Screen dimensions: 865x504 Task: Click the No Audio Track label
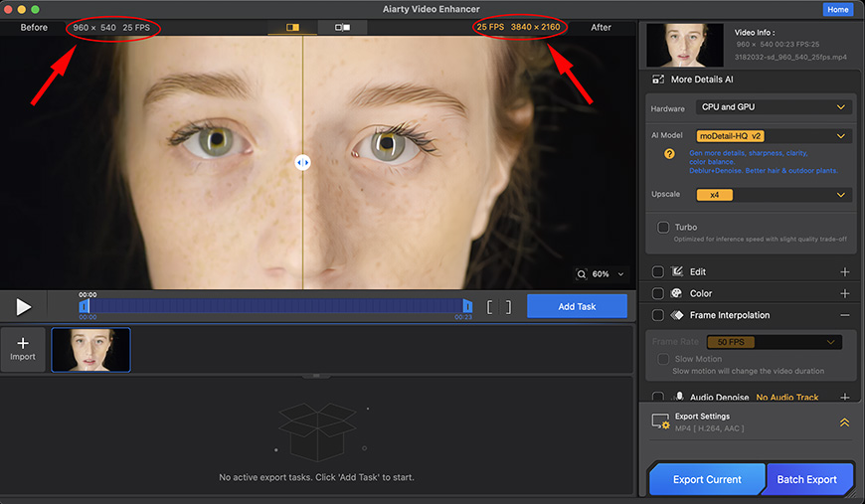(x=787, y=397)
